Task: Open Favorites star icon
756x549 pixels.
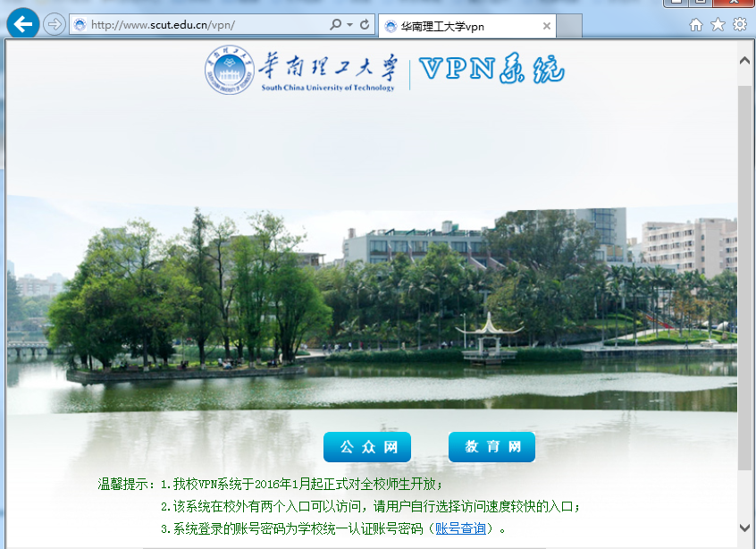Action: (718, 24)
